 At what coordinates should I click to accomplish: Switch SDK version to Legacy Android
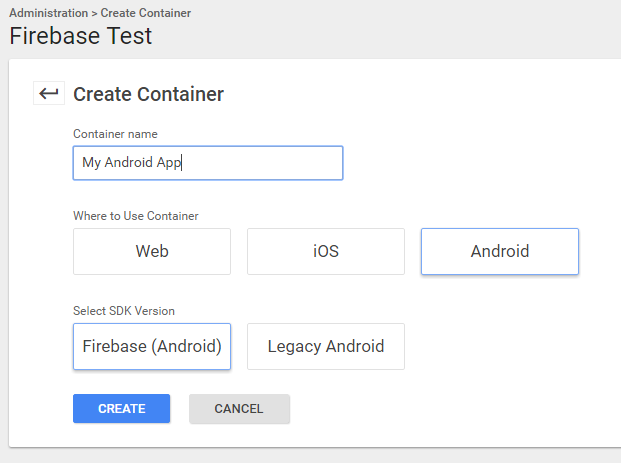tap(326, 346)
